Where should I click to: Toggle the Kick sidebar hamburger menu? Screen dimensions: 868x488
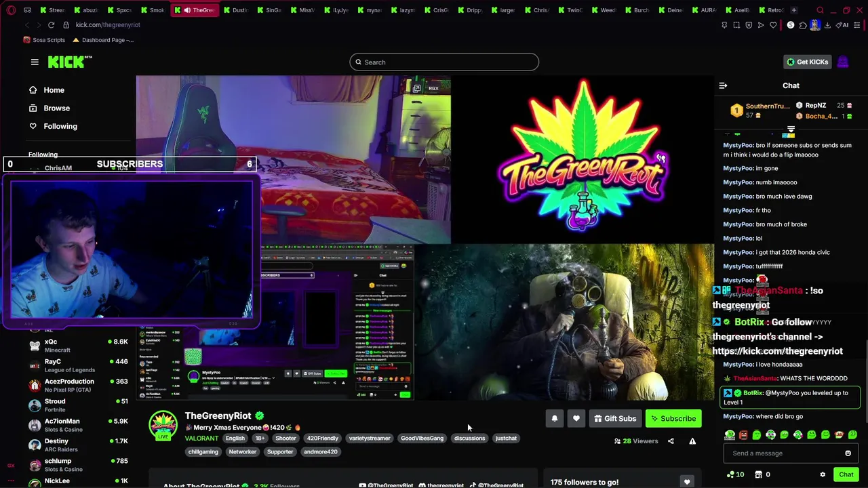(x=35, y=62)
